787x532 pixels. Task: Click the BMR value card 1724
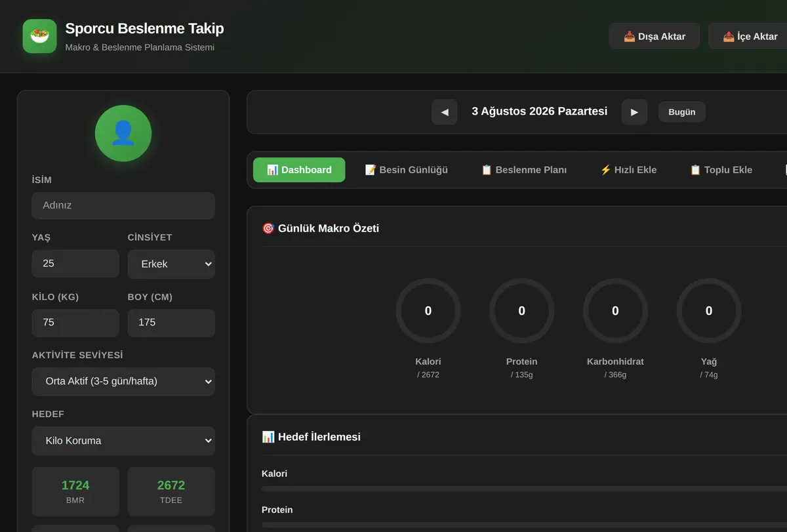tap(75, 492)
